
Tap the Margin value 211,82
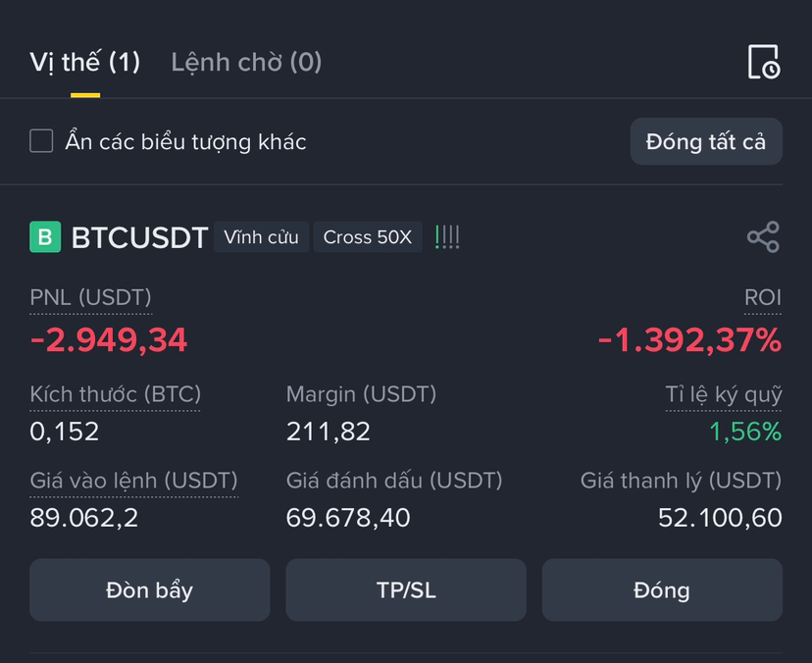click(x=329, y=432)
